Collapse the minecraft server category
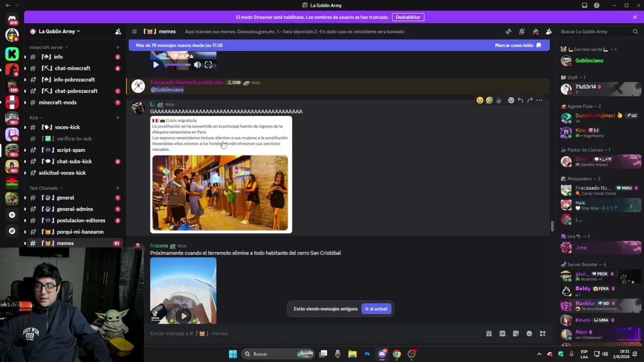The width and height of the screenshot is (644, 362). pyautogui.click(x=48, y=47)
